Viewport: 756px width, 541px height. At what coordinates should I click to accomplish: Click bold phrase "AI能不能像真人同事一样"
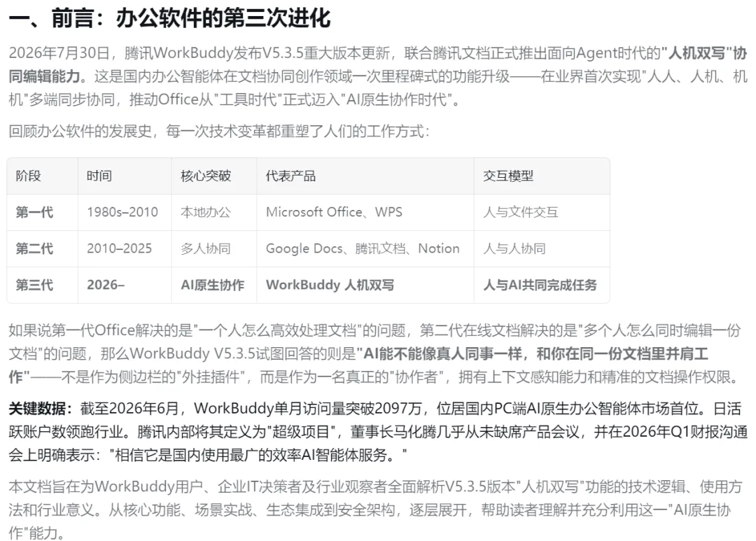coord(442,354)
